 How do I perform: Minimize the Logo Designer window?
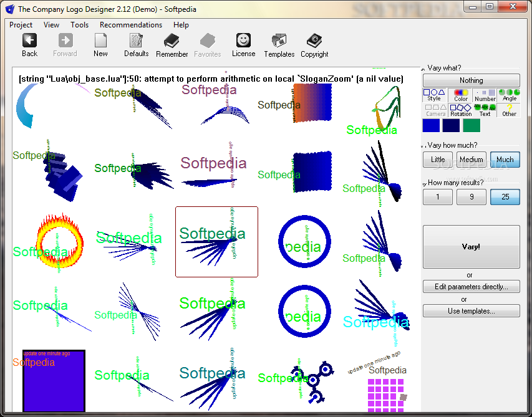tap(473, 6)
